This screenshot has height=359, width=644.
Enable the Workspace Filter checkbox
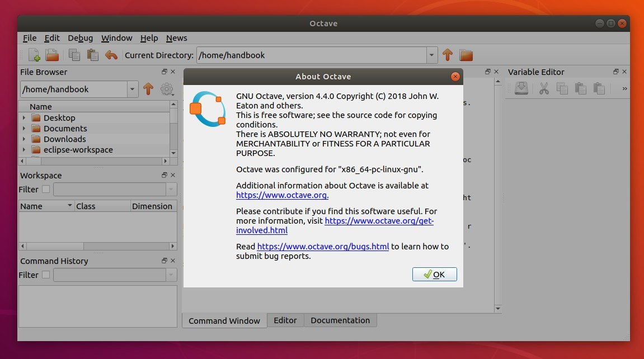click(45, 189)
